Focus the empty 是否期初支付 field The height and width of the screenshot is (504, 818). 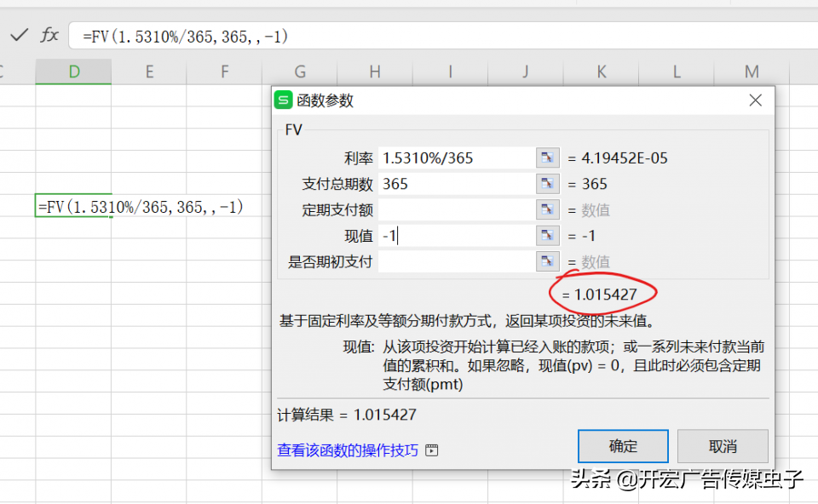click(x=457, y=261)
